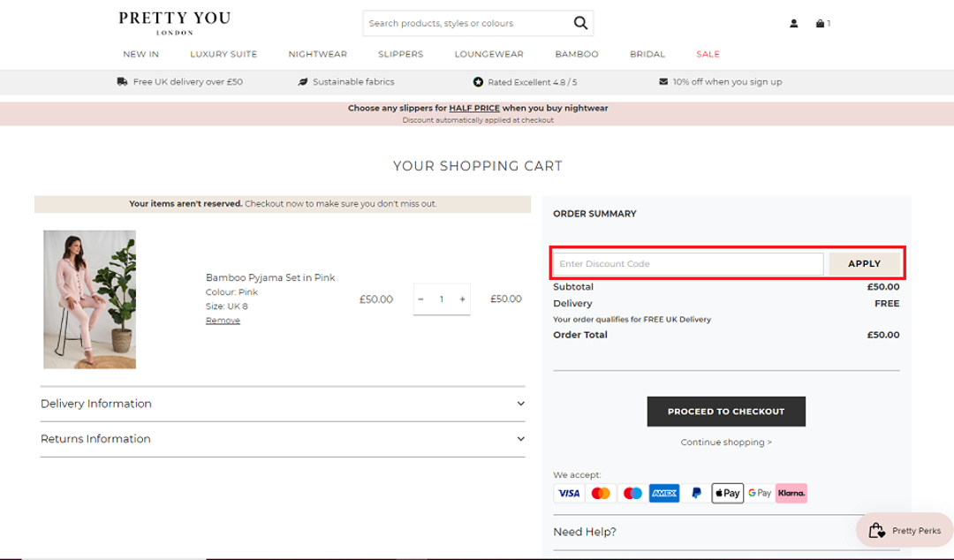Click the Google Pay icon

(760, 493)
